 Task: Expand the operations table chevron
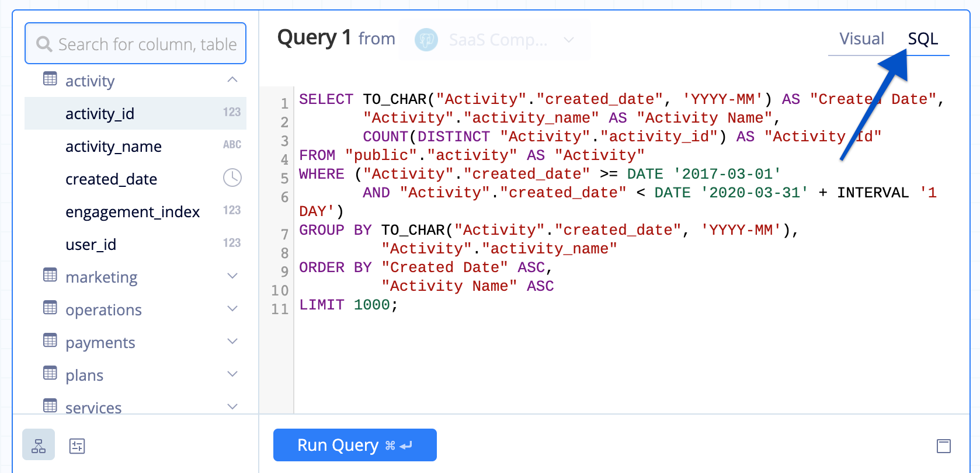pyautogui.click(x=232, y=308)
